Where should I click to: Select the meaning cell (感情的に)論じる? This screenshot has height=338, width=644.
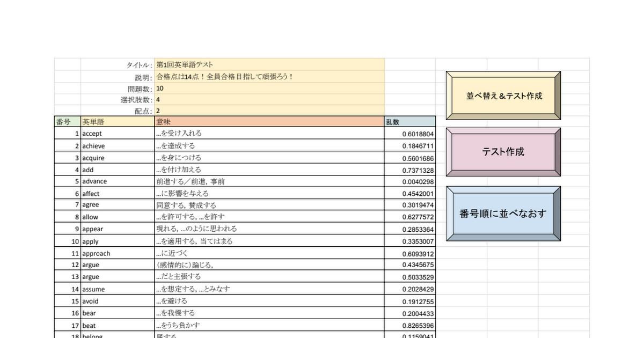pos(269,264)
